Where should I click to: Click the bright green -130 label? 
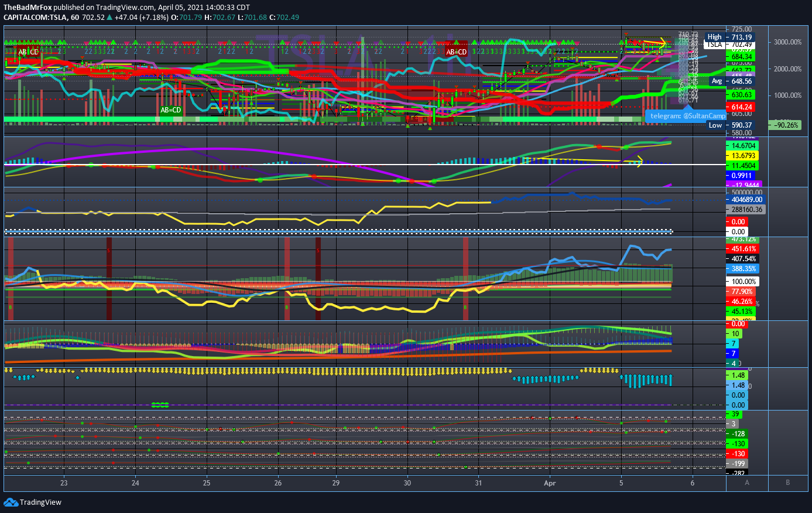738,444
